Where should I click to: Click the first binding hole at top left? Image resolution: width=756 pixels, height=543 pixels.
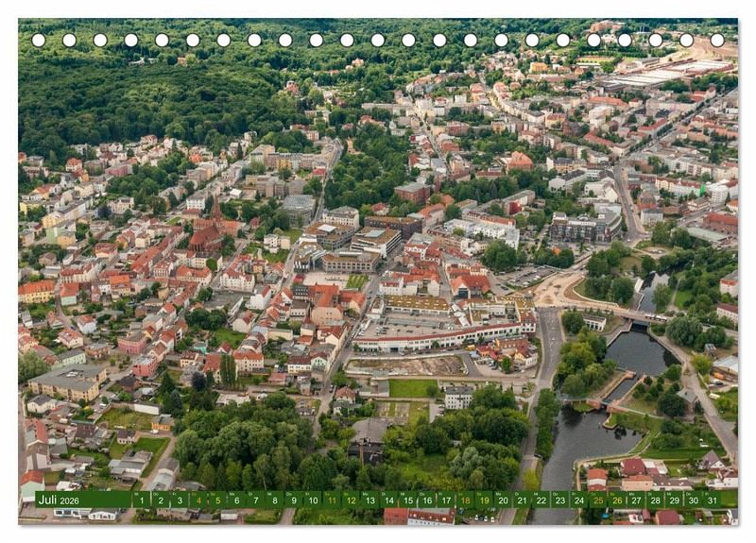point(39,41)
